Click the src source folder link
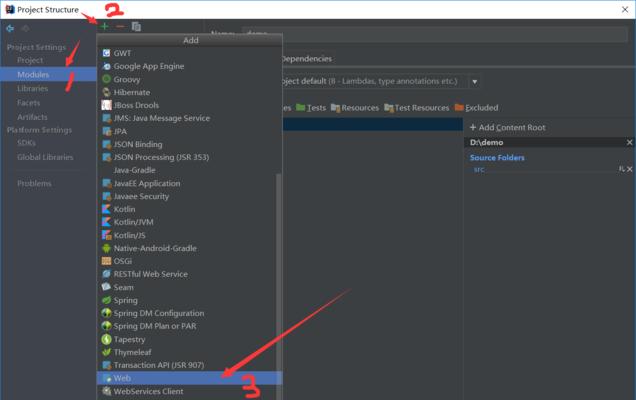This screenshot has height=400, width=636. pos(479,170)
